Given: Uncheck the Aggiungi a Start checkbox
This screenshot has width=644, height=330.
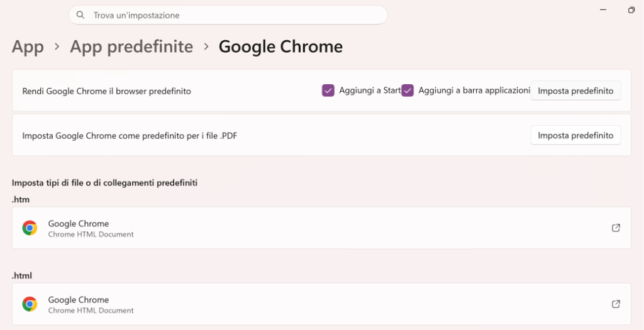Looking at the screenshot, I should 328,91.
